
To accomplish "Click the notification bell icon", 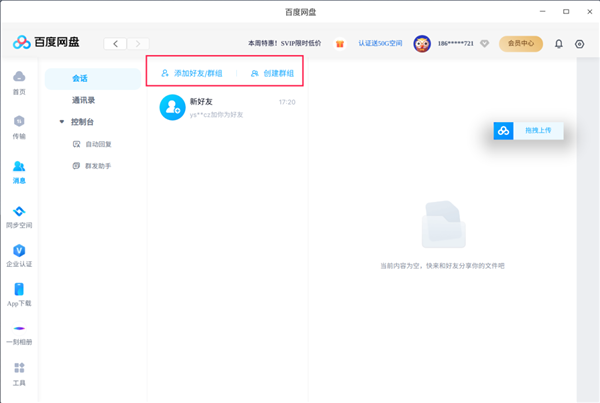I will point(558,44).
